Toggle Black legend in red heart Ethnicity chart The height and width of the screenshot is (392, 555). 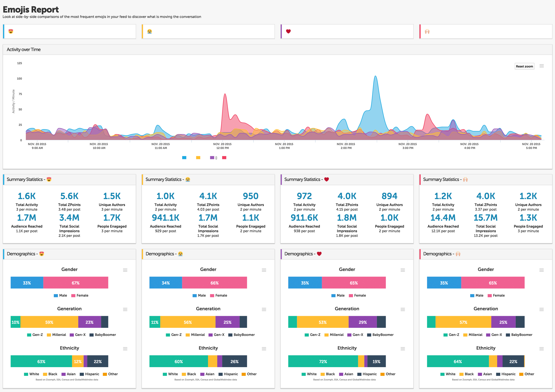328,374
